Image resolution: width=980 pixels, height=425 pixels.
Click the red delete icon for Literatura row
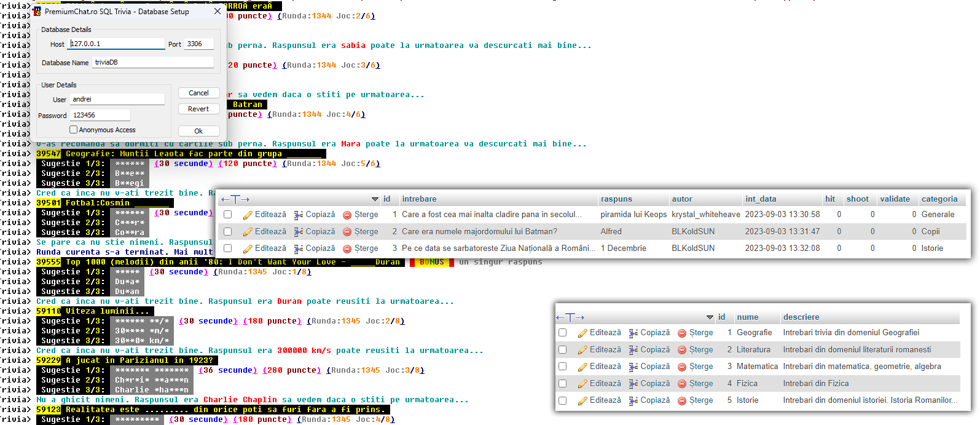click(682, 350)
